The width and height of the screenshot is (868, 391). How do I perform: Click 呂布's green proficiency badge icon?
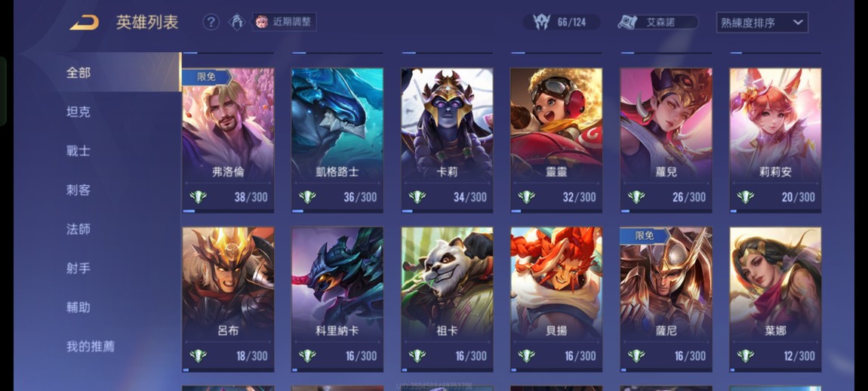[x=198, y=356]
